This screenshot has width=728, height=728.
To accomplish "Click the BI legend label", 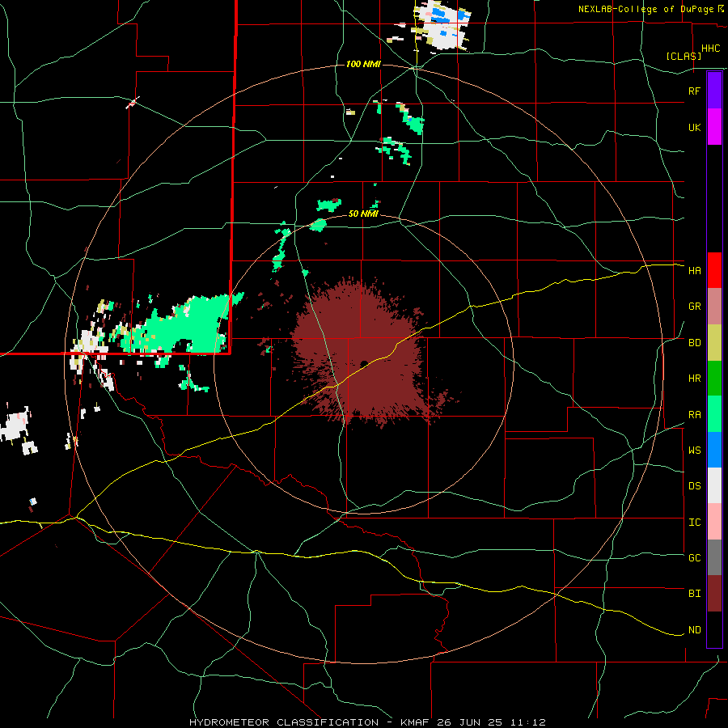I will click(694, 594).
